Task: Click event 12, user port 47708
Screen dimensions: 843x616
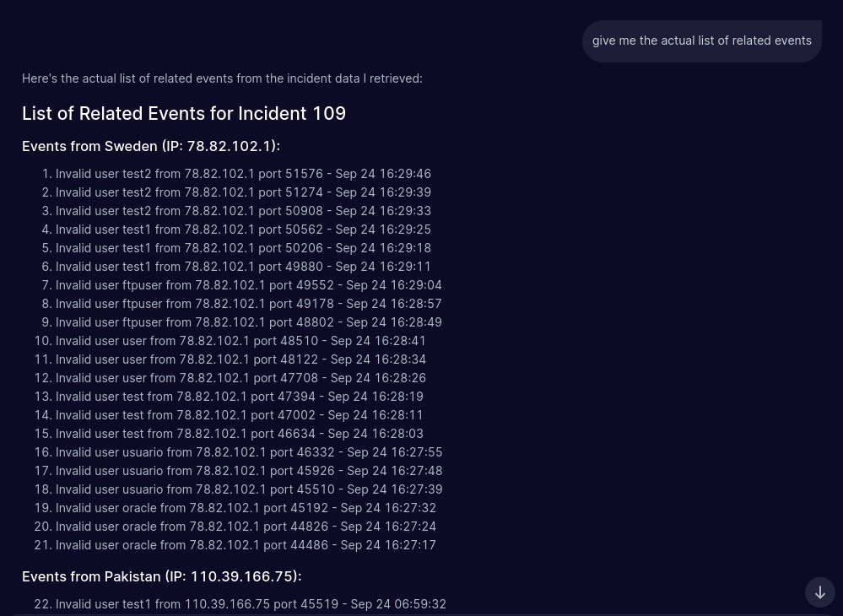Action: (x=240, y=378)
